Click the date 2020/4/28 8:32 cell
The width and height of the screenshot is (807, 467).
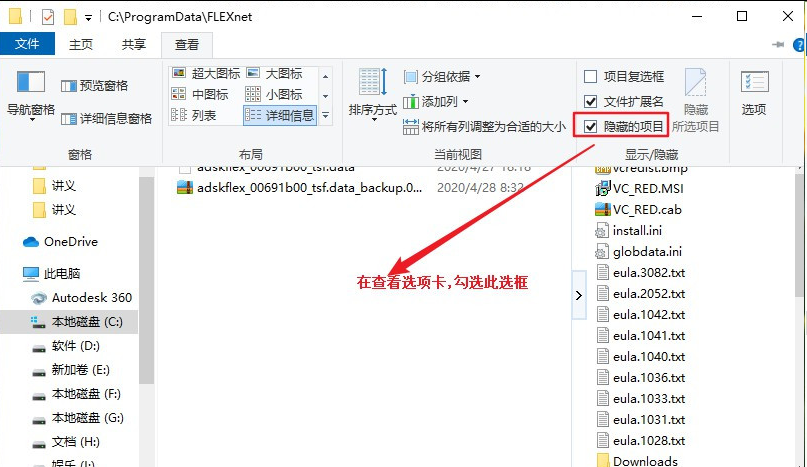480,188
